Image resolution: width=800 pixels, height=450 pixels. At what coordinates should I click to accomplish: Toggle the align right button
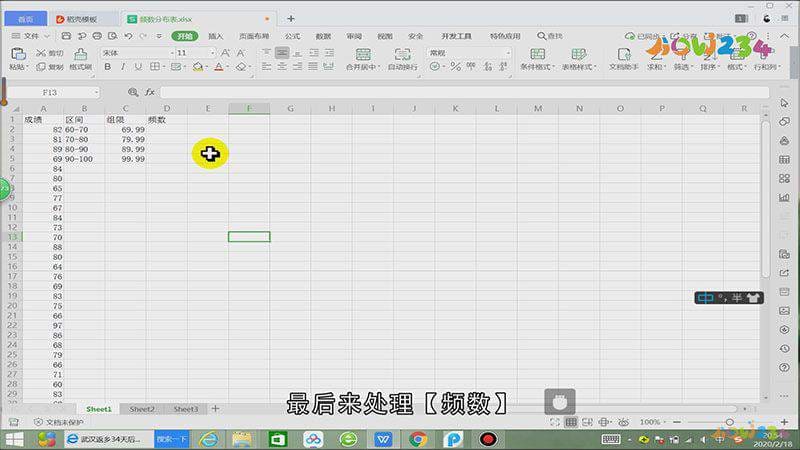pos(297,67)
